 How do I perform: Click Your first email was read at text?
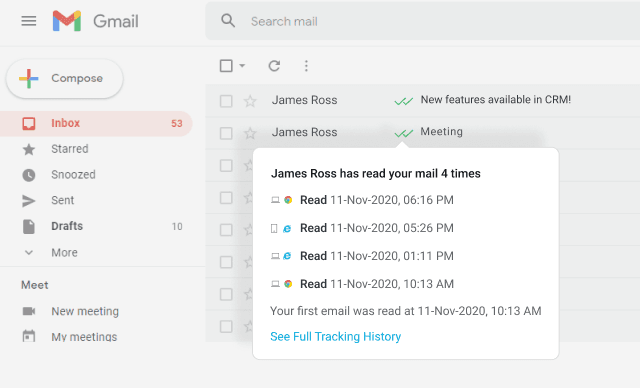[405, 311]
